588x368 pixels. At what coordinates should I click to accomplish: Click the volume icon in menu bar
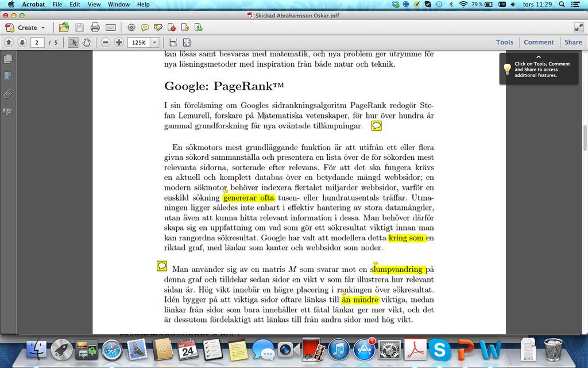point(513,5)
